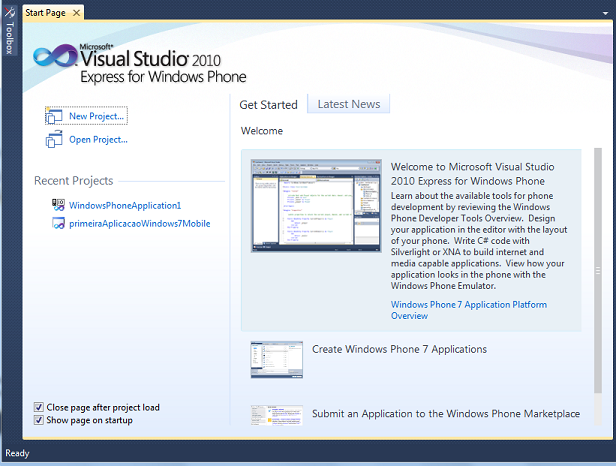Click the WindowsPhoneApplication1 project icon
The image size is (616, 466).
coord(59,205)
